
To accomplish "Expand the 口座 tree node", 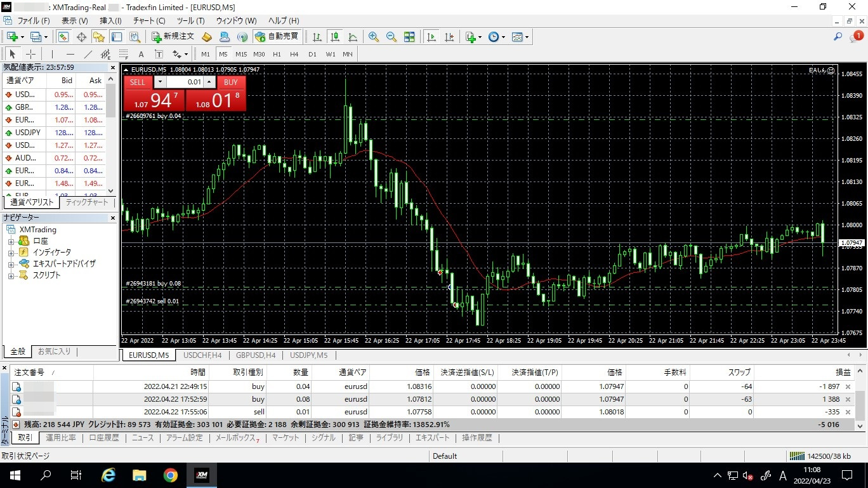I will click(11, 242).
